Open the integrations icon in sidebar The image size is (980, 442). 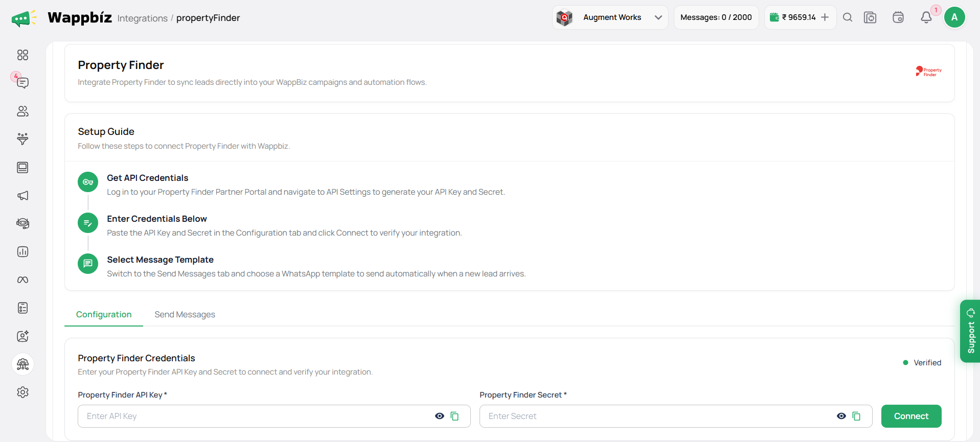tap(22, 364)
